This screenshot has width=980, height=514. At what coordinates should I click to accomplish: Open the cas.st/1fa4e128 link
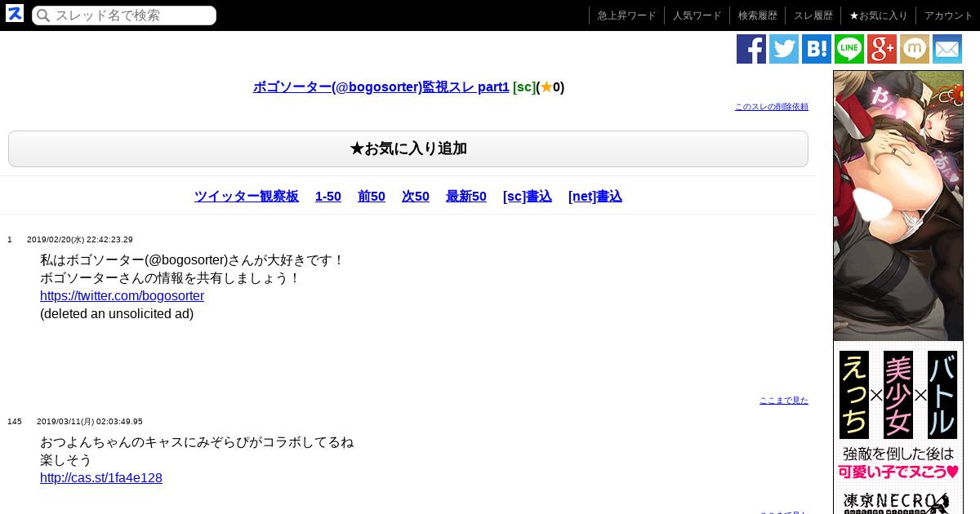point(101,478)
